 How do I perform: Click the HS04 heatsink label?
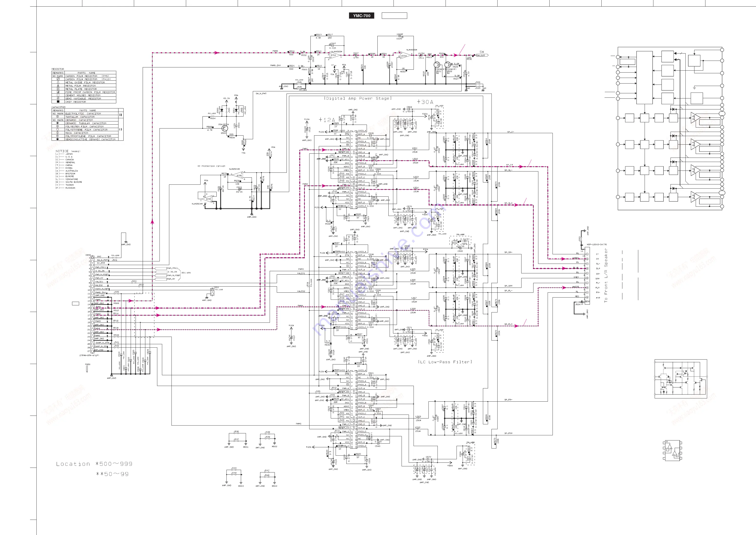pos(274,486)
